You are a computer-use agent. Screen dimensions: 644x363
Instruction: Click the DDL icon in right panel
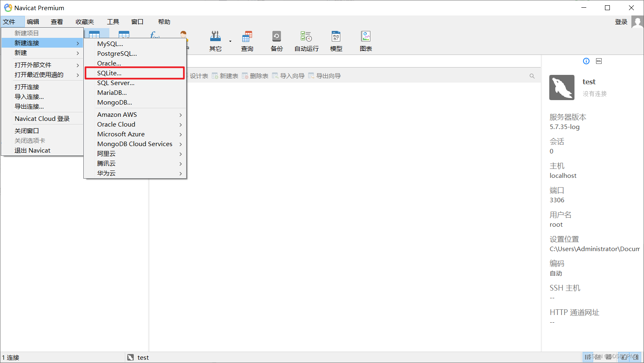599,61
